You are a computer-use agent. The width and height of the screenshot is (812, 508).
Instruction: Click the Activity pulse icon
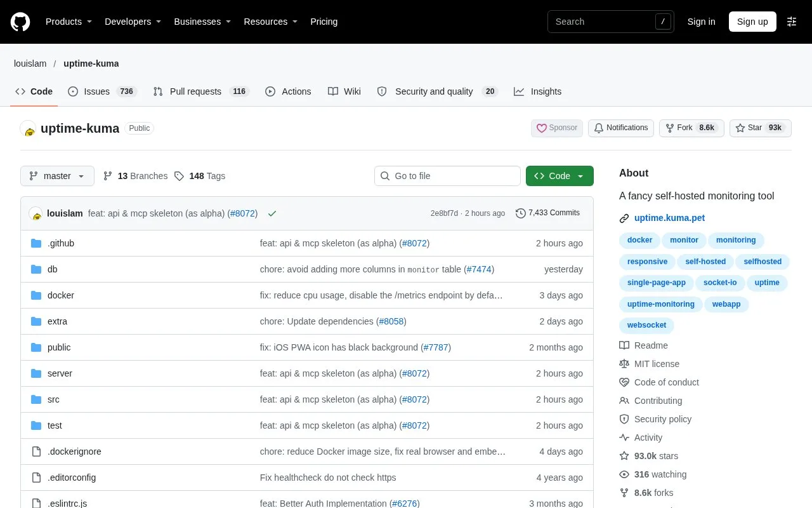[x=624, y=438]
